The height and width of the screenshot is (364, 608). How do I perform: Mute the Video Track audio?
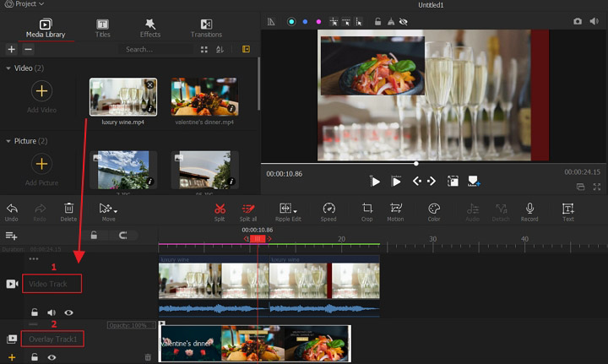click(52, 312)
